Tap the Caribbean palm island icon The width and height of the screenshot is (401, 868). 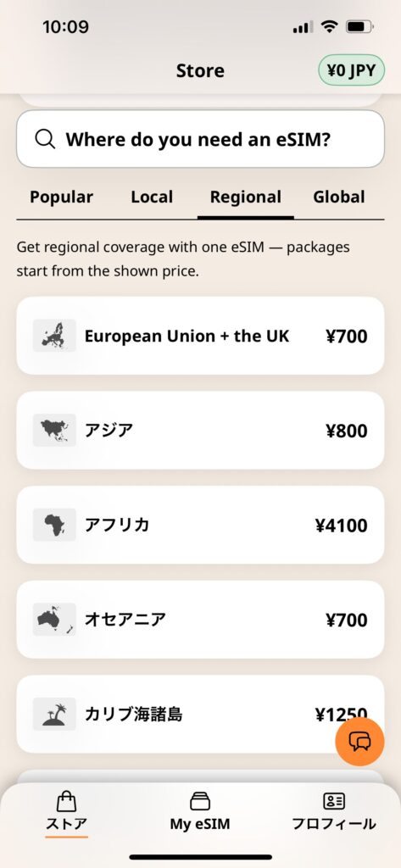coord(54,714)
